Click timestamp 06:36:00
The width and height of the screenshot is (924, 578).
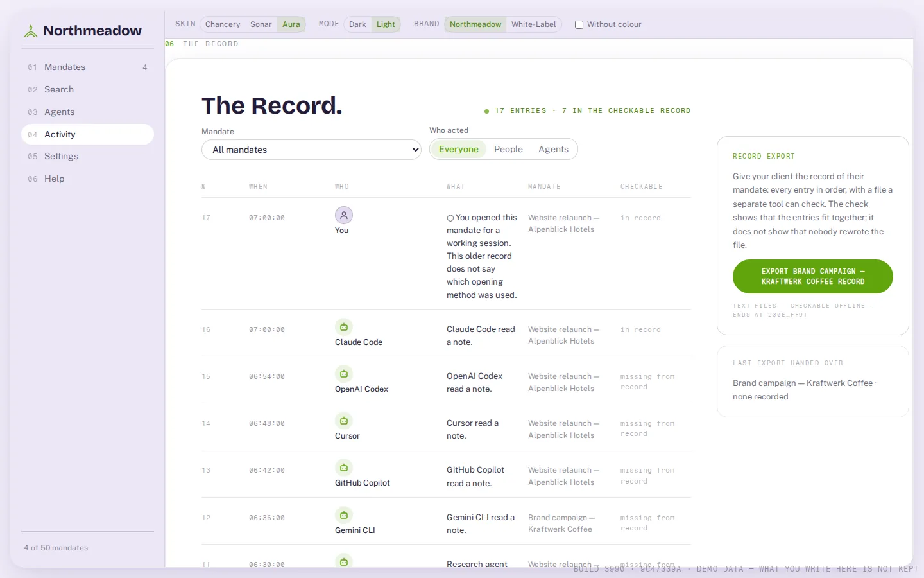267,518
